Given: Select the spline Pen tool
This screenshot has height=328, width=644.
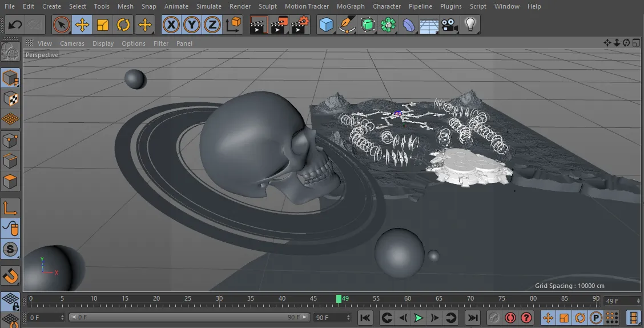Looking at the screenshot, I should point(347,25).
